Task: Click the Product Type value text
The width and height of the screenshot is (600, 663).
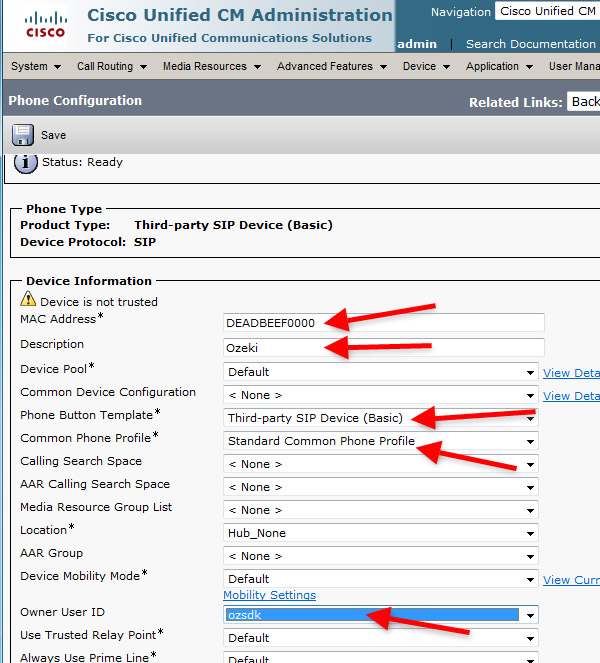Action: tap(233, 225)
